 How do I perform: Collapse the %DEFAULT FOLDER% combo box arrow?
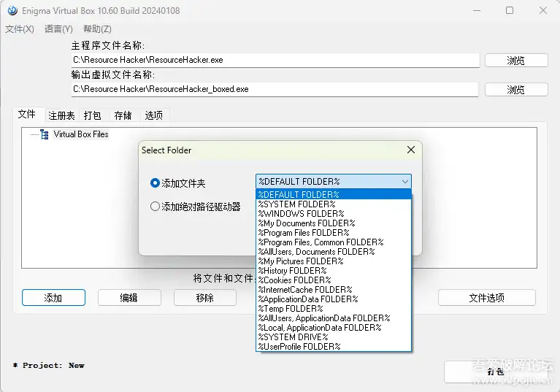click(x=405, y=182)
